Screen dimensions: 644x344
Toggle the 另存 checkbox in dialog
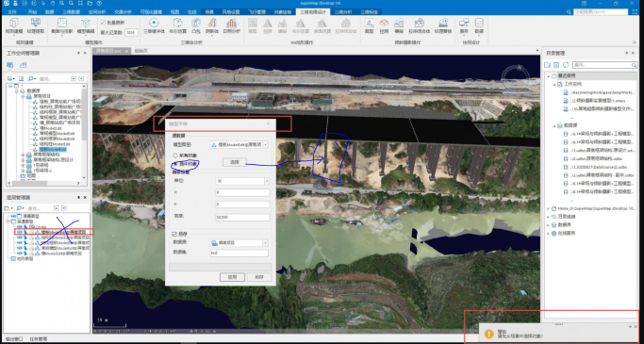[x=174, y=234]
